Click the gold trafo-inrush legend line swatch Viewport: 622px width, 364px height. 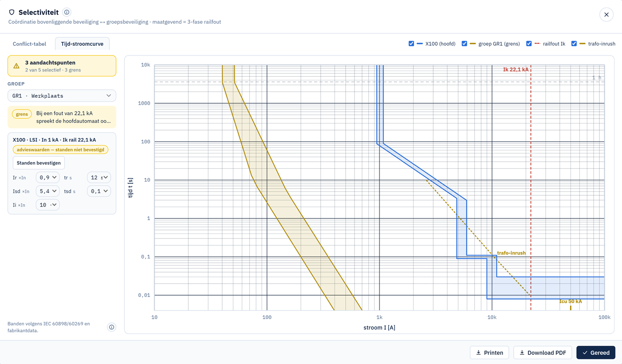pyautogui.click(x=582, y=44)
